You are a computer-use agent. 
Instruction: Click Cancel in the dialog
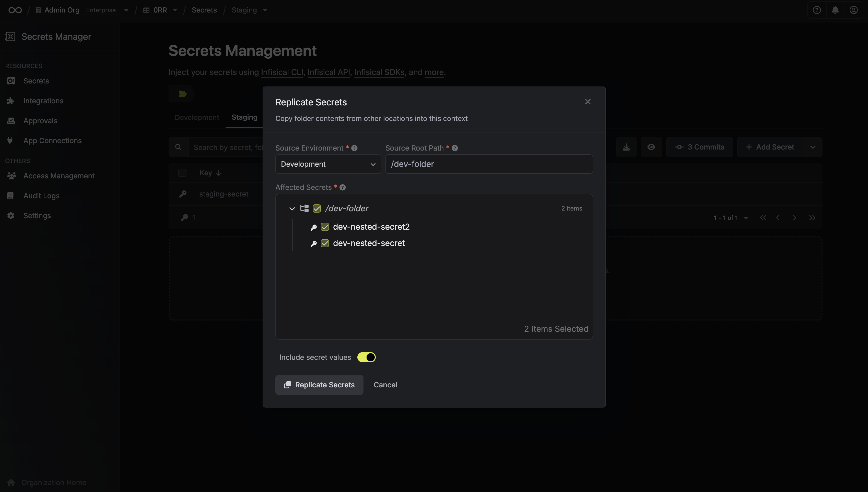385,385
